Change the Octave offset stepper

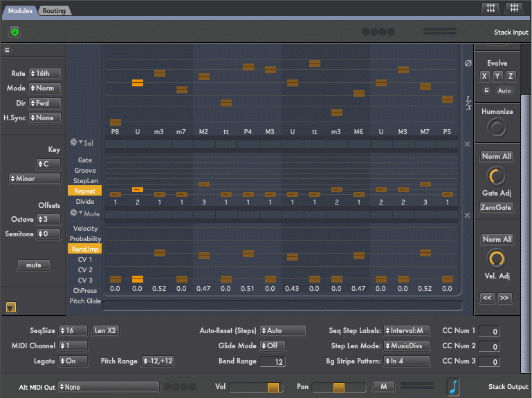pyautogui.click(x=48, y=219)
